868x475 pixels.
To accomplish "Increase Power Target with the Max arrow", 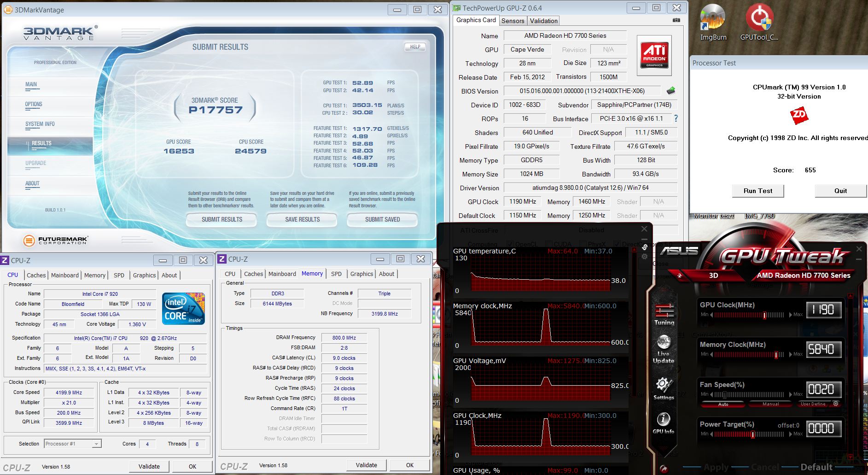I will click(791, 434).
